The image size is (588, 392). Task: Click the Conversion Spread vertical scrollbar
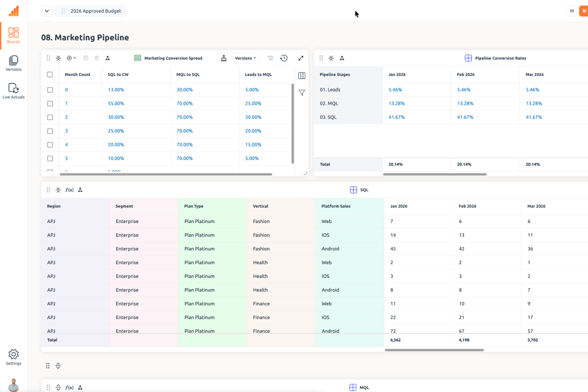coord(293,123)
